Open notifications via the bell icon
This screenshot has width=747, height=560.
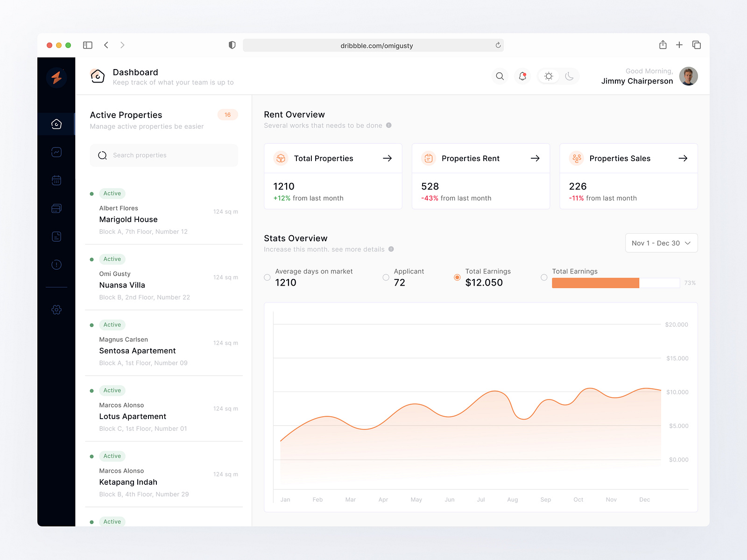pos(522,76)
